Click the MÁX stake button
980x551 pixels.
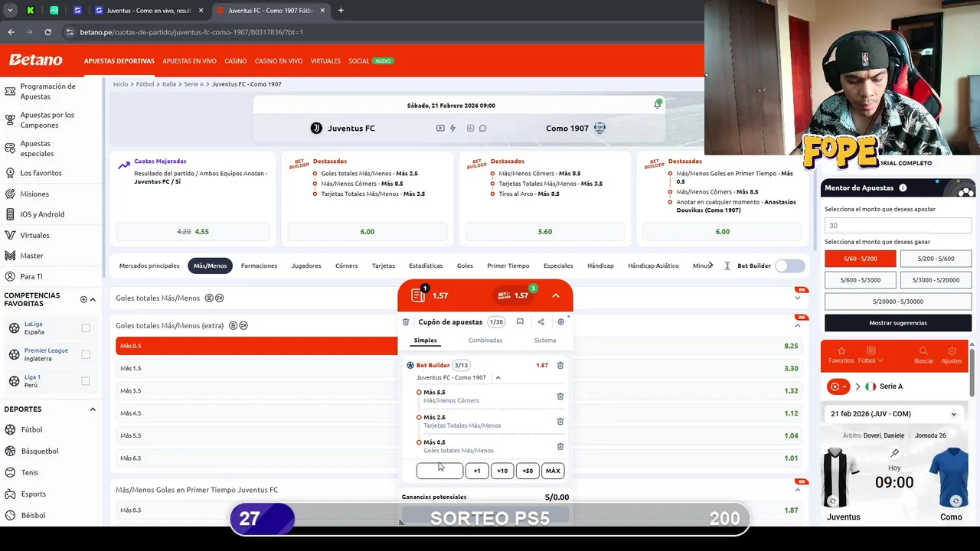tap(553, 471)
